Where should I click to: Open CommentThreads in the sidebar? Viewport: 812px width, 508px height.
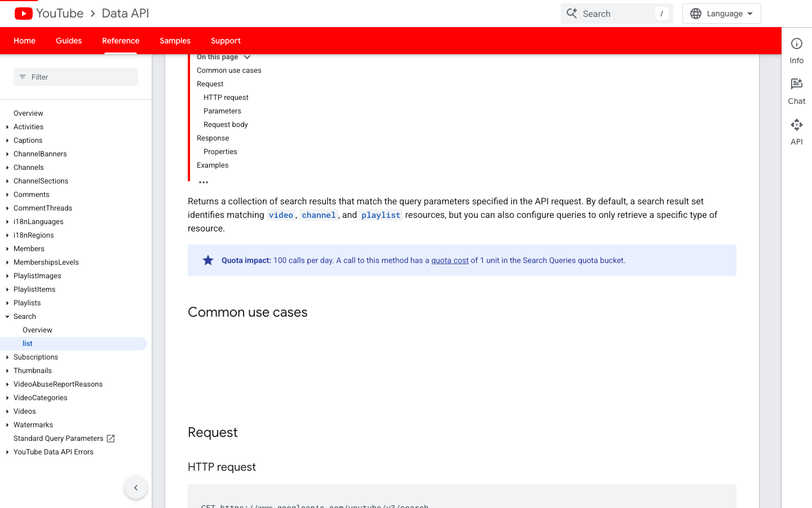pos(43,208)
